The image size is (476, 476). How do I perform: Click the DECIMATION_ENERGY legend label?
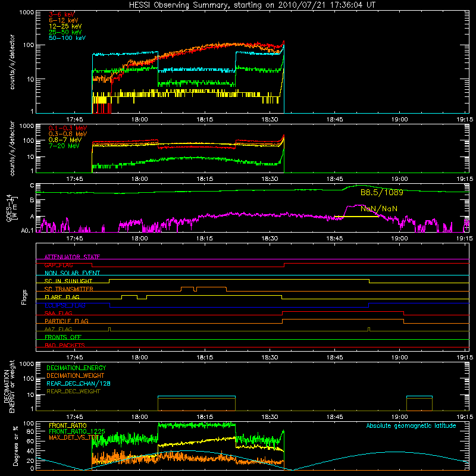[76, 368]
